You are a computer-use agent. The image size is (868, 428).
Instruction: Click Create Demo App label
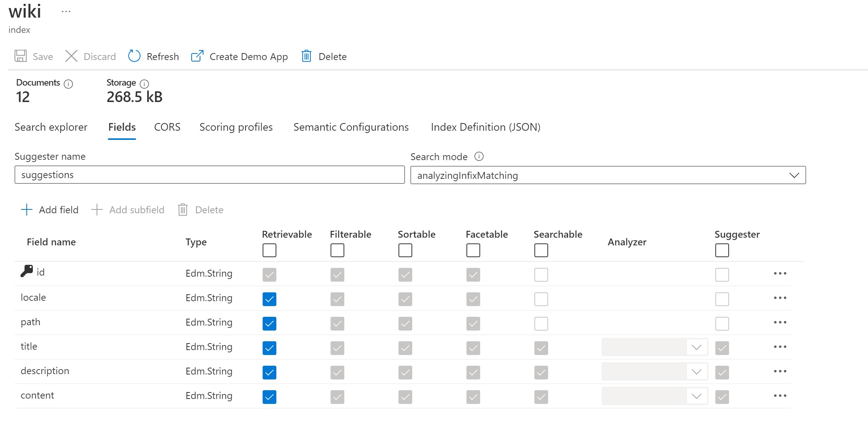point(248,57)
